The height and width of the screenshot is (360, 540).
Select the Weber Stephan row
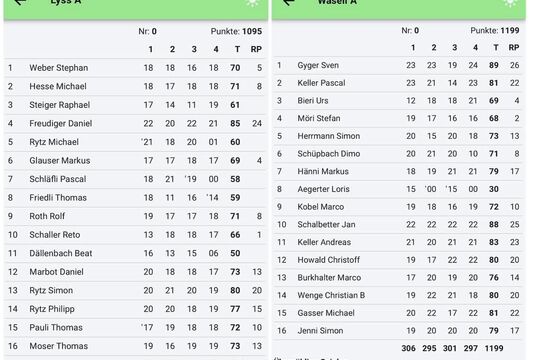[135, 68]
